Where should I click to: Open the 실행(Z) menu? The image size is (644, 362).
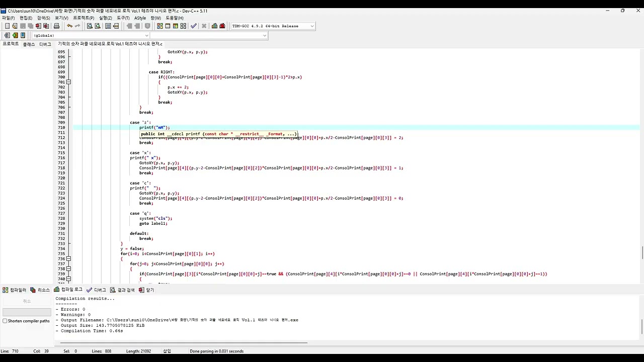click(106, 18)
